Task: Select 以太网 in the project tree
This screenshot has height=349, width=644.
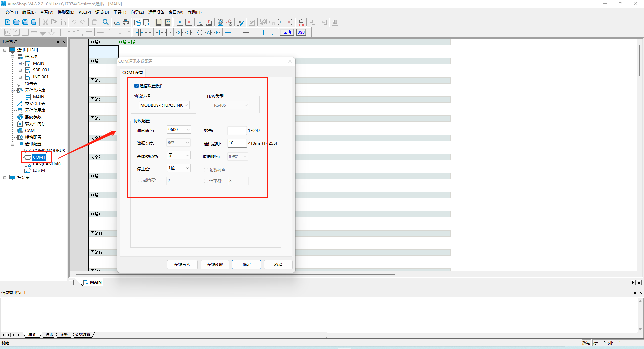Action: (x=39, y=171)
